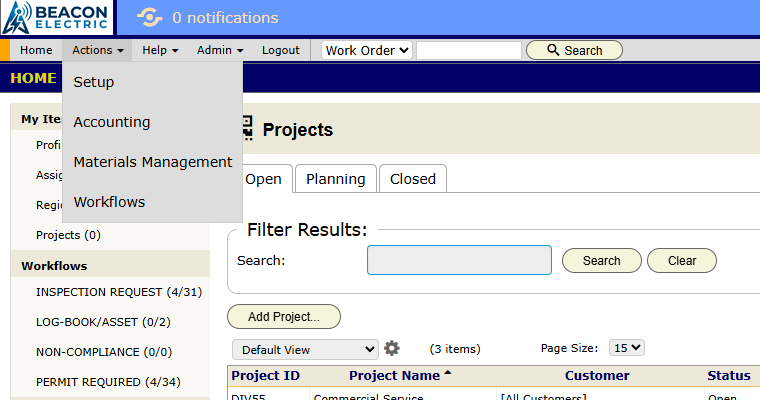The width and height of the screenshot is (760, 400).
Task: Open the notifications sync icon
Action: (x=149, y=18)
